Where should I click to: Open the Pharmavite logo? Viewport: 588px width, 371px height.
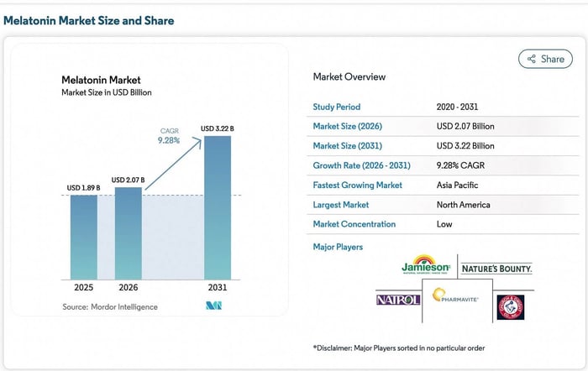(455, 295)
